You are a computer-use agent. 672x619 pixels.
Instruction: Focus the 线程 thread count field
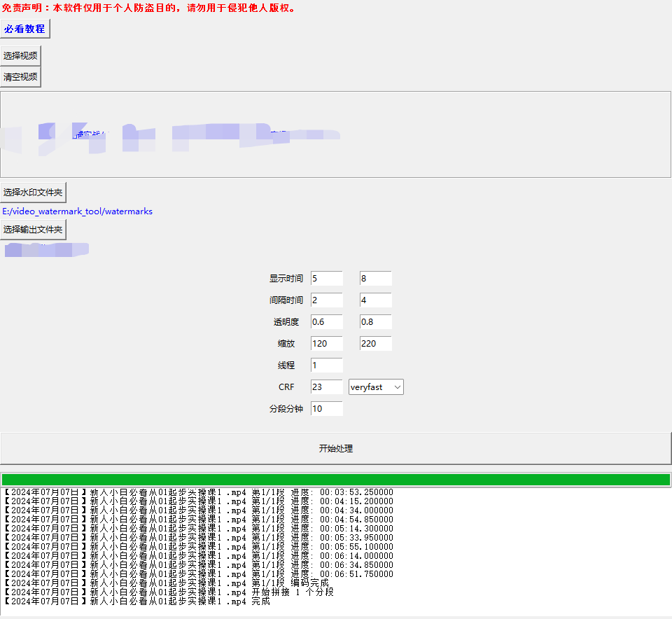(326, 366)
